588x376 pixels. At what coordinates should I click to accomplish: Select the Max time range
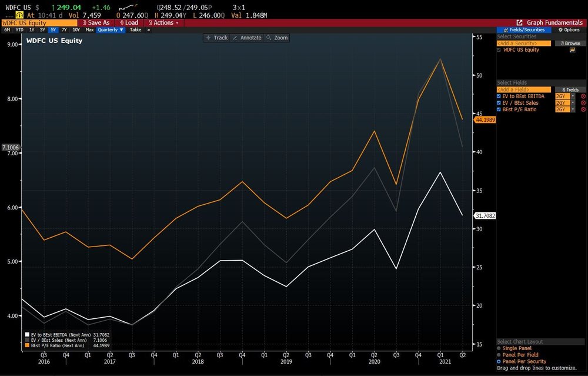(89, 29)
